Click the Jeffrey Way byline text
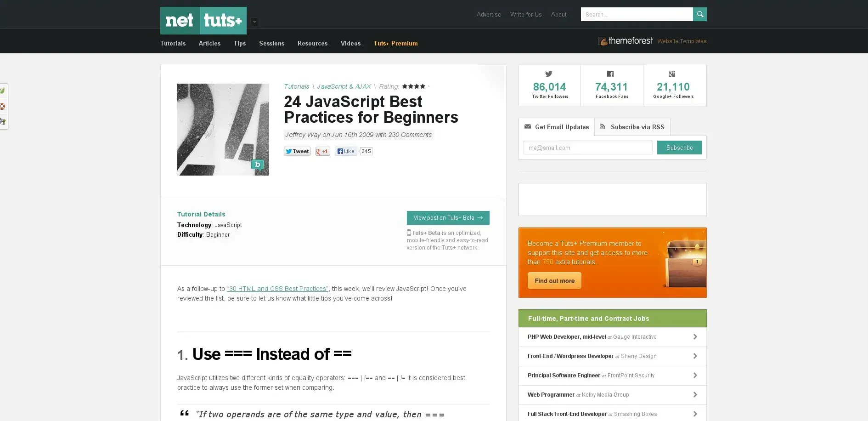 point(359,135)
